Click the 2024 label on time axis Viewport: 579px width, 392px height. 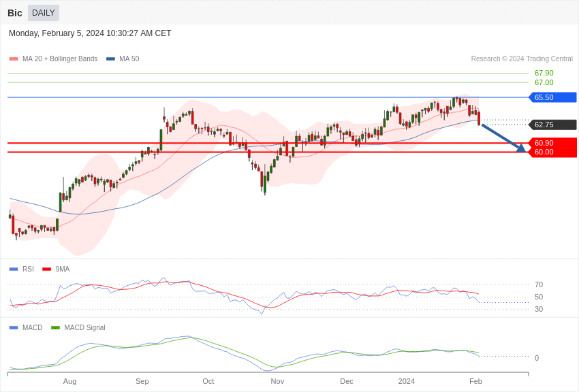(x=406, y=381)
